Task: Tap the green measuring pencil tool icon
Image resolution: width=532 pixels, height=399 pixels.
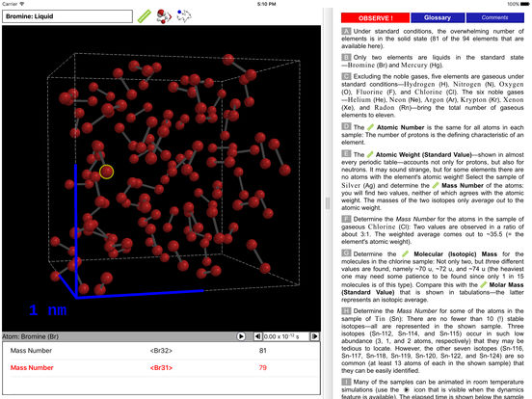Action: (x=145, y=16)
